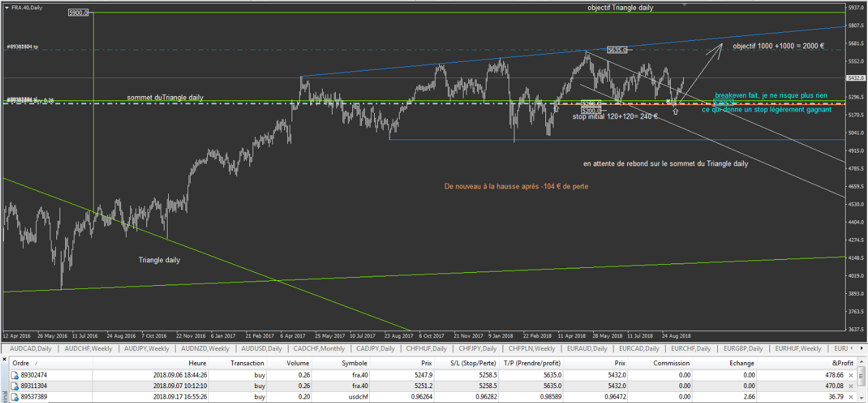Click the trade list scrollbar up arrow
Image resolution: width=868 pixels, height=403 pixels.
pyautogui.click(x=863, y=363)
